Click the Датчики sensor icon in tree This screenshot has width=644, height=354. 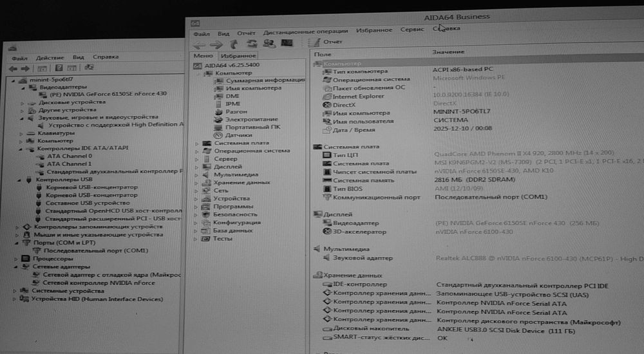coord(218,135)
